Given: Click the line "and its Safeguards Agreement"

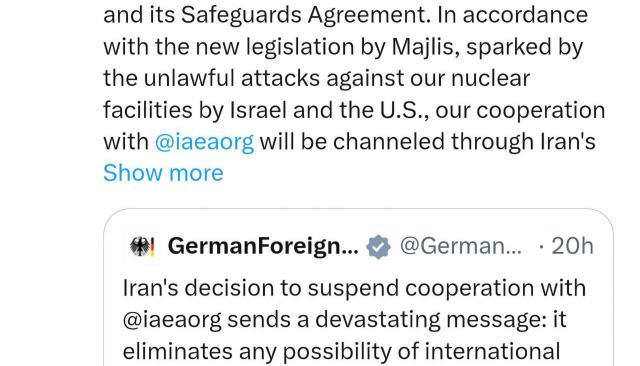Looking at the screenshot, I should [267, 16].
